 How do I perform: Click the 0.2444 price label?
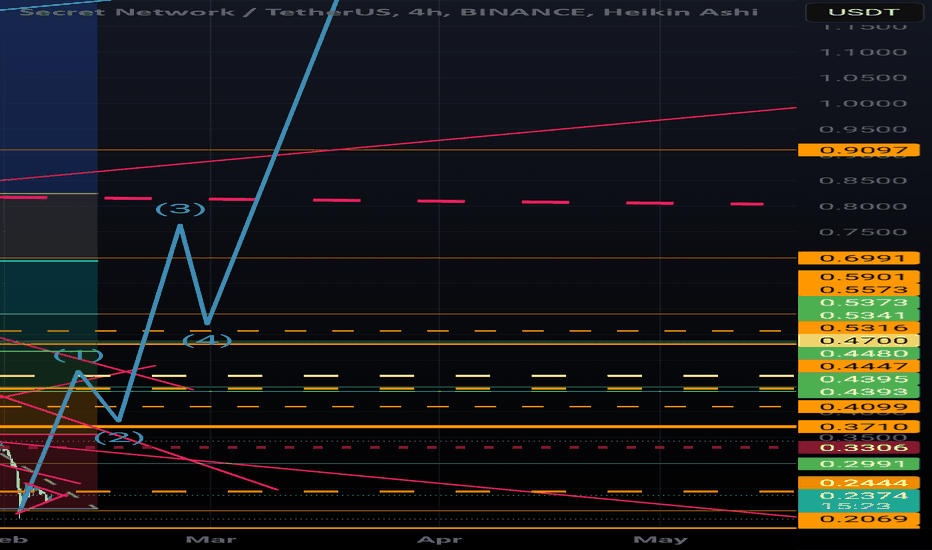tap(859, 483)
